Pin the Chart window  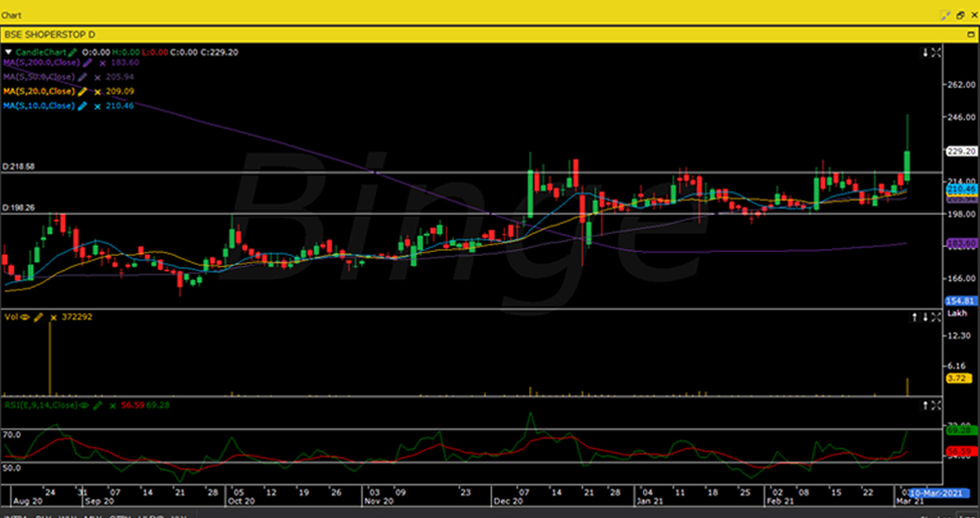pos(948,14)
